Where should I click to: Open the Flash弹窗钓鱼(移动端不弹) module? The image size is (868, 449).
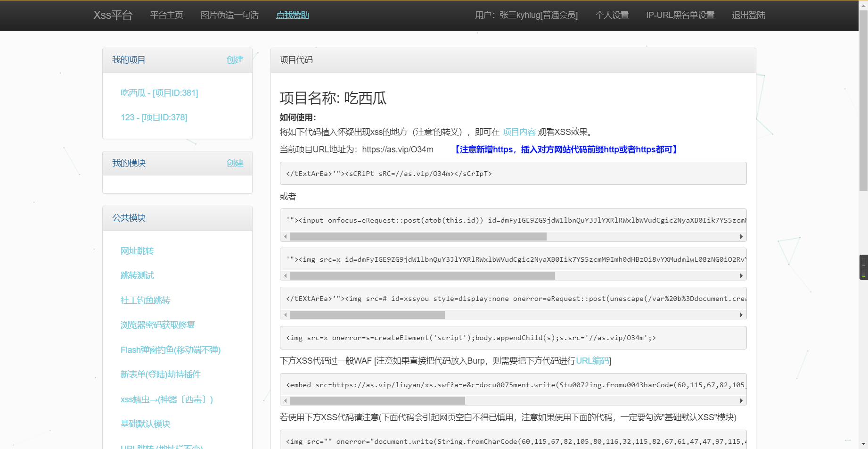171,350
